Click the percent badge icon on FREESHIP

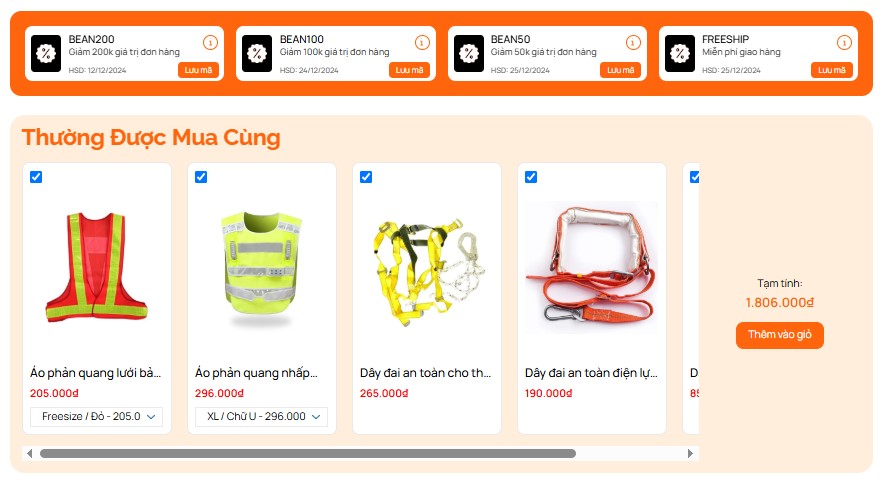(x=679, y=54)
